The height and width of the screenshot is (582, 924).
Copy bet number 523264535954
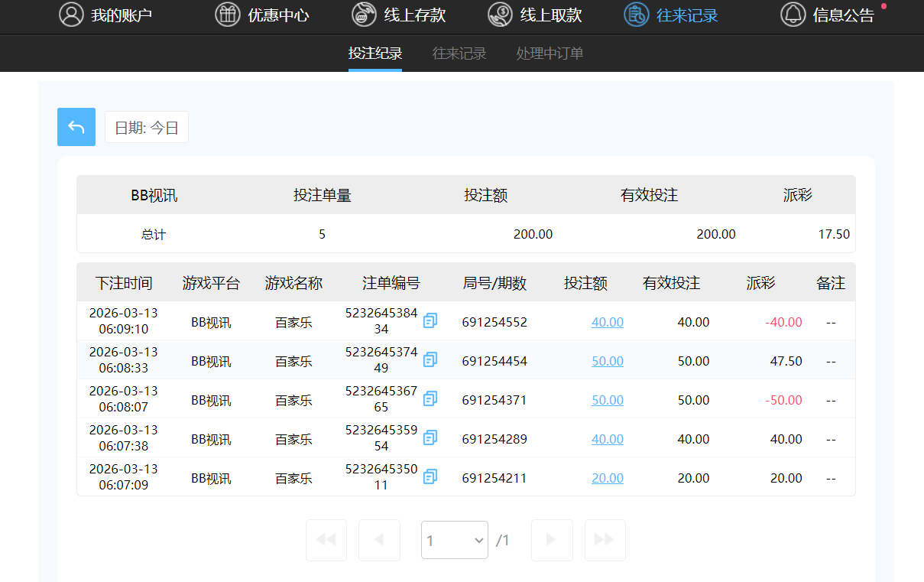point(429,437)
